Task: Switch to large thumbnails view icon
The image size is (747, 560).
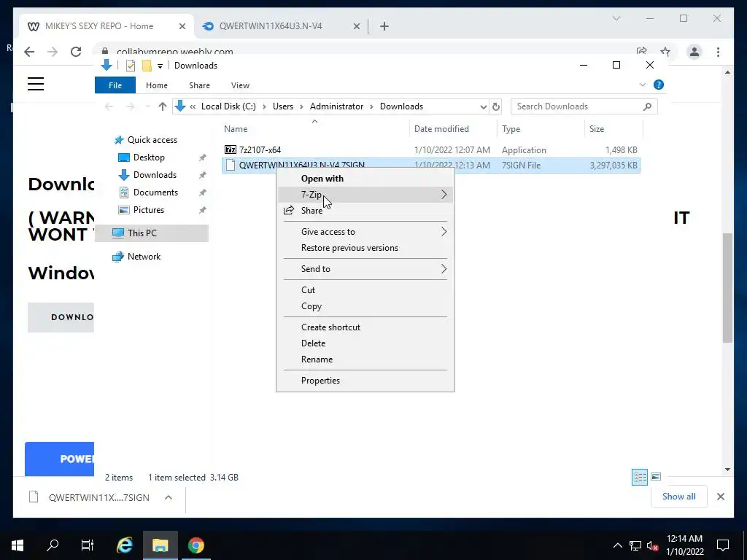Action: (656, 477)
